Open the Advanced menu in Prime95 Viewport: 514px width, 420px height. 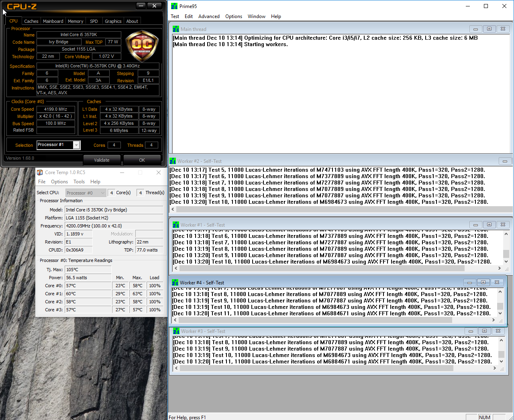tap(209, 16)
